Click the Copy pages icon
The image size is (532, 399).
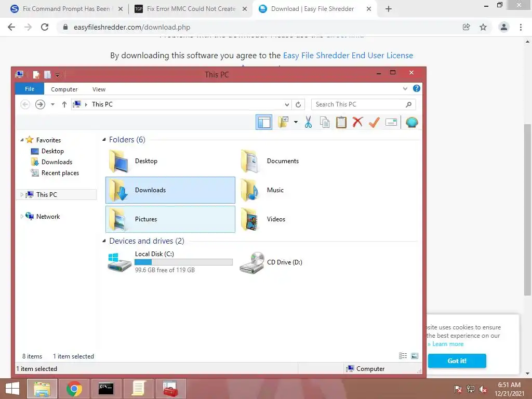pos(325,122)
